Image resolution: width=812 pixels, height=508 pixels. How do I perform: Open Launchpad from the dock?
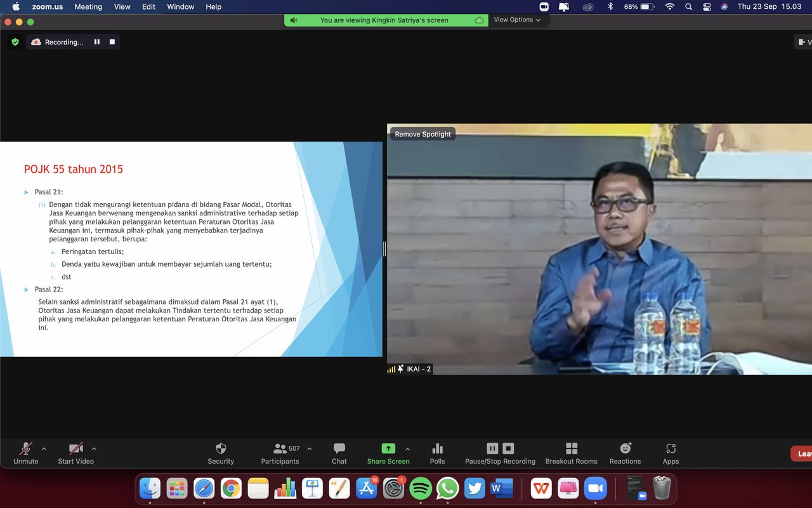point(177,488)
